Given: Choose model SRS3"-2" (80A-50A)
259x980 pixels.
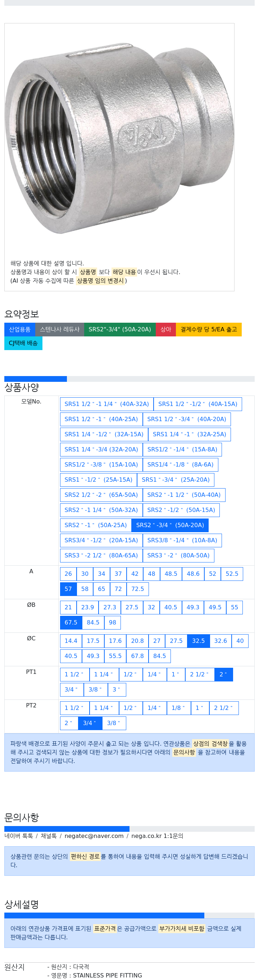Looking at the screenshot, I should [178, 555].
